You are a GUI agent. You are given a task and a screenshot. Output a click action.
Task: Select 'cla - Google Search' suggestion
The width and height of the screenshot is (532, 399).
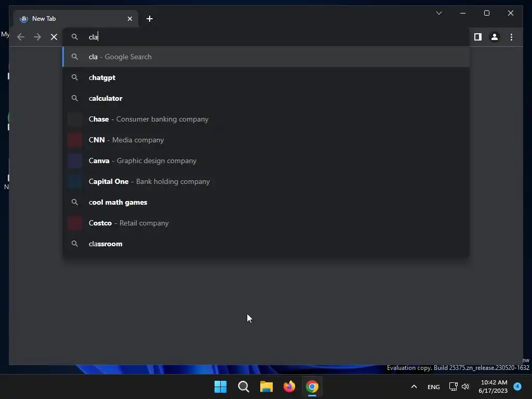266,57
